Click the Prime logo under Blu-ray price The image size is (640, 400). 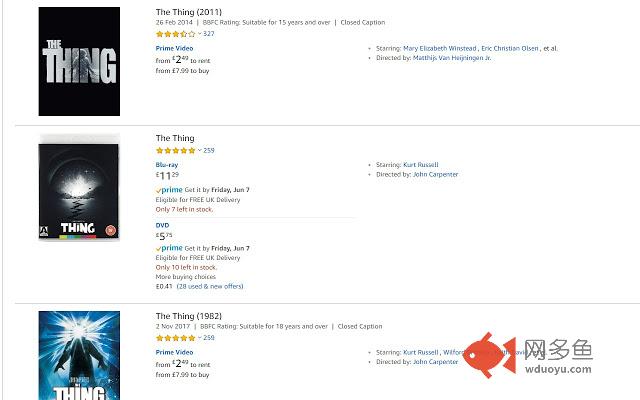(x=169, y=190)
